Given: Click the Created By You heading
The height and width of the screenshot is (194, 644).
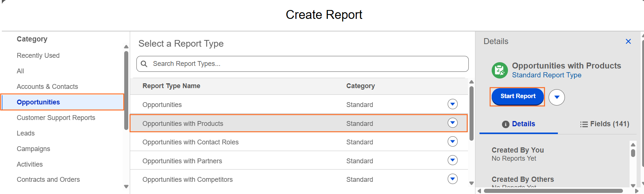Looking at the screenshot, I should [518, 150].
